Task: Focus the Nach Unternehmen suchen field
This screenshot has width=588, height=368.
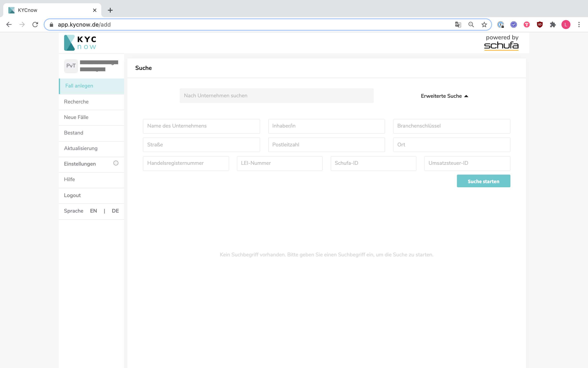Action: [276, 96]
